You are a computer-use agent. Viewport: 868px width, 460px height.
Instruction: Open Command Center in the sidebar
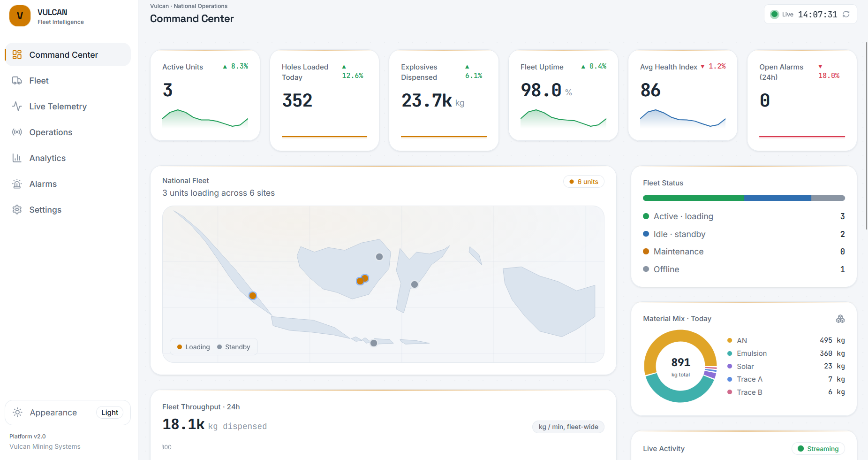[x=68, y=54]
